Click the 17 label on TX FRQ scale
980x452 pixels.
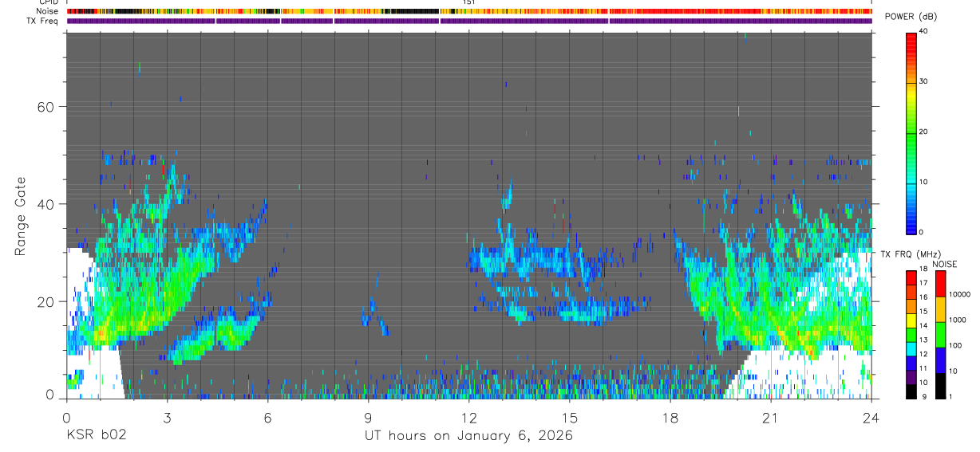click(x=923, y=283)
